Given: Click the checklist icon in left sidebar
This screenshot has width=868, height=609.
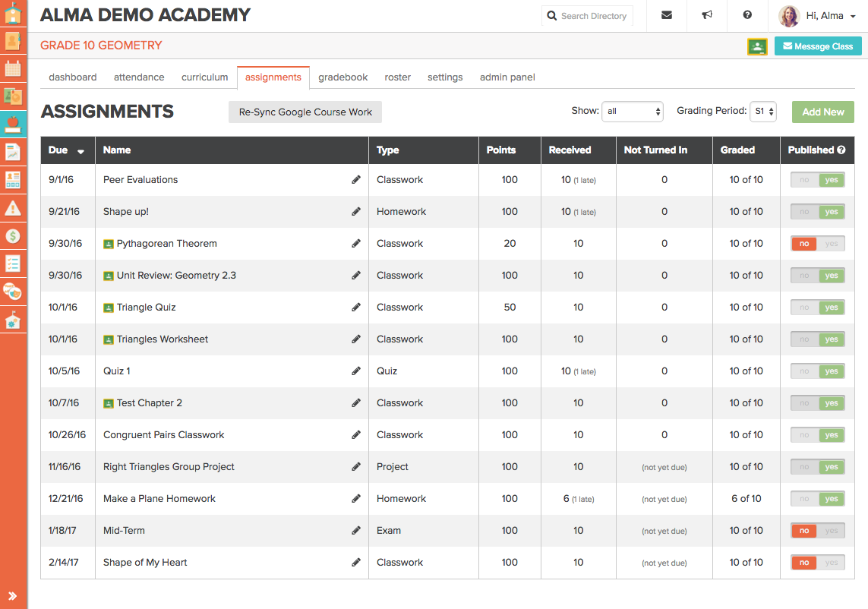Looking at the screenshot, I should (13, 263).
